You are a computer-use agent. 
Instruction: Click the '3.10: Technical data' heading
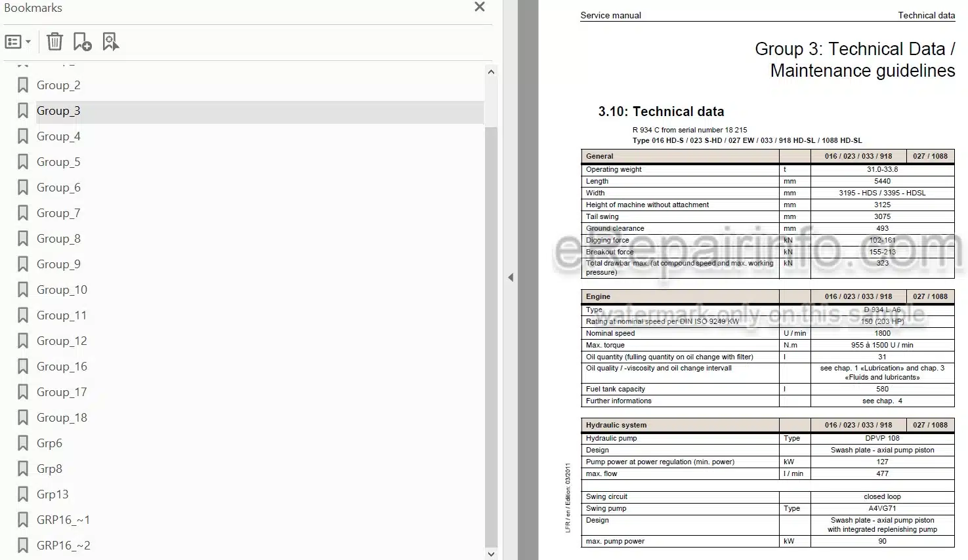click(x=661, y=111)
